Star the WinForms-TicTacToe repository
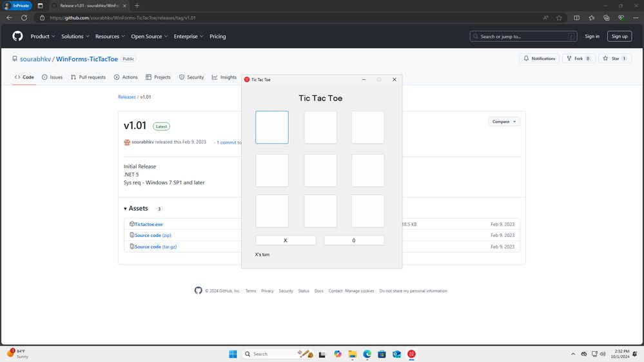Viewport: 644px width, 362px height. pos(614,59)
